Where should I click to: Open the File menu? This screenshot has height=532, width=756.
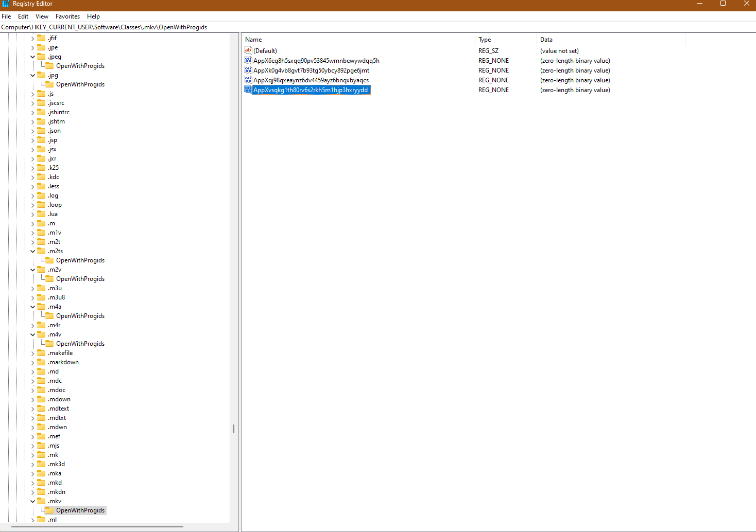coord(6,16)
